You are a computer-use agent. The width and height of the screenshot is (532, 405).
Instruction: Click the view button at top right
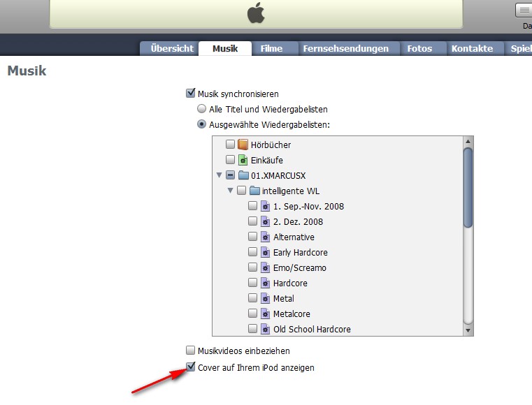pos(524,10)
